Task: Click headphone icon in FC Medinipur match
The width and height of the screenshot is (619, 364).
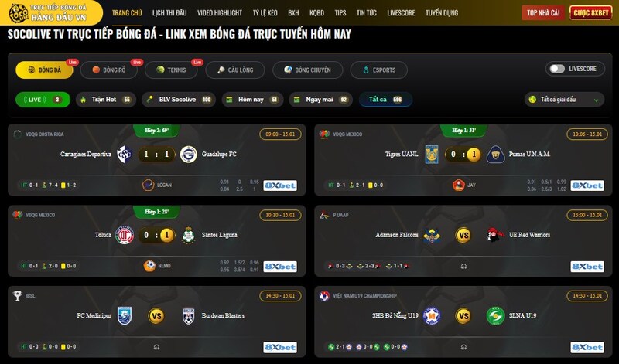Action: [x=157, y=347]
